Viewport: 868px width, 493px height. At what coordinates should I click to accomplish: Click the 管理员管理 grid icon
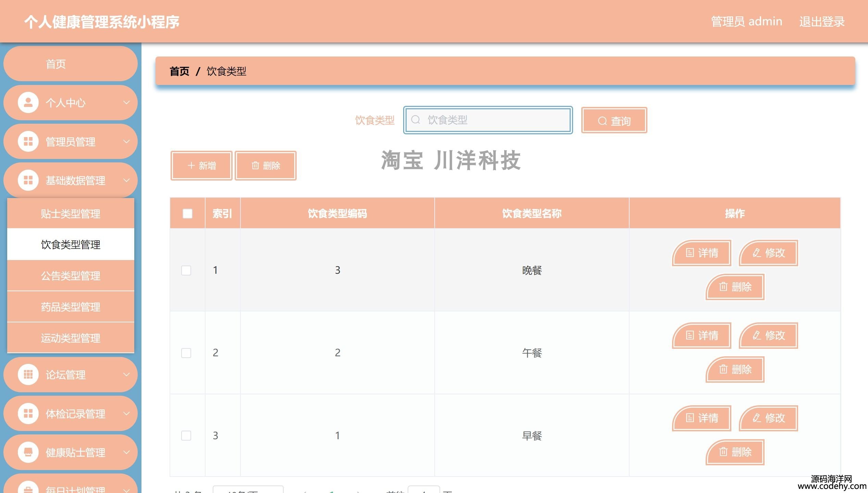(28, 141)
